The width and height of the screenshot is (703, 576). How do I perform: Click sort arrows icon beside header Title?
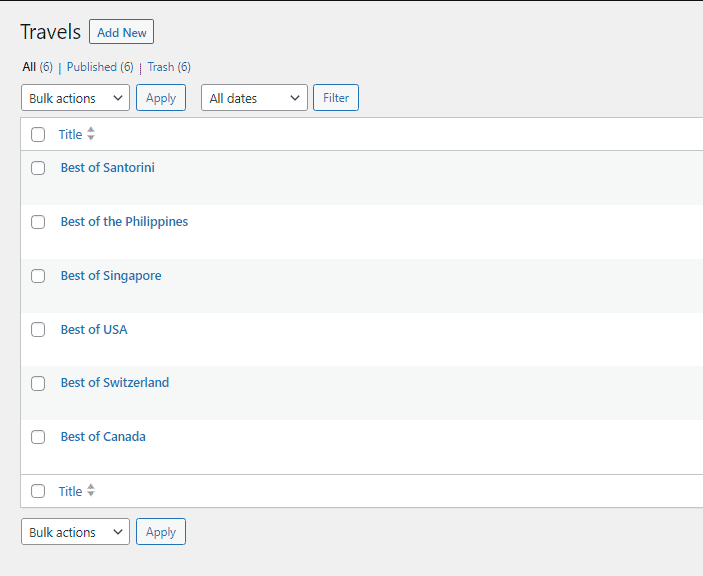pyautogui.click(x=91, y=134)
